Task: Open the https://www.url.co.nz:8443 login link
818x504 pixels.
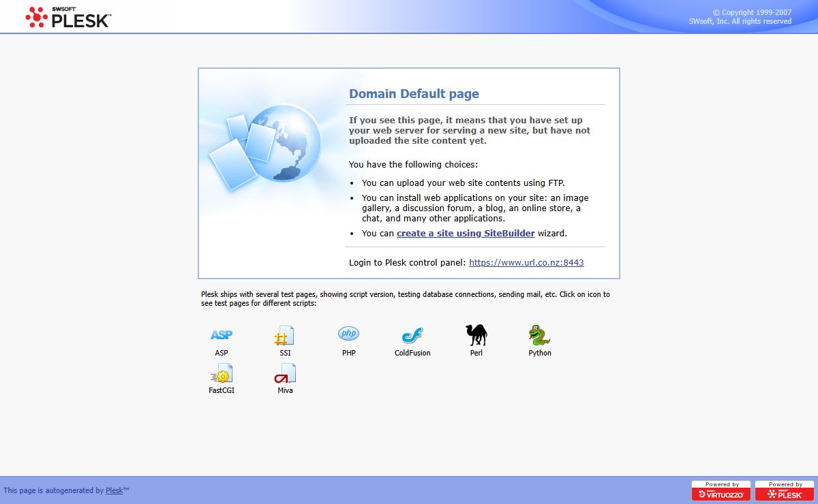Action: [x=526, y=262]
